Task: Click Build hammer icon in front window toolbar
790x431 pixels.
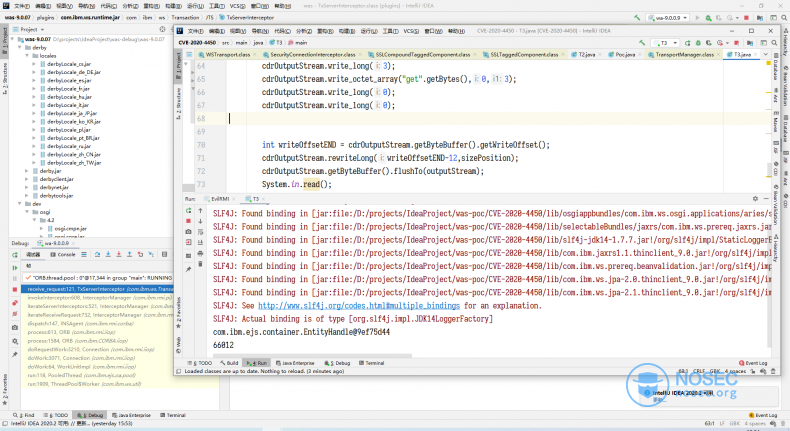Action: tap(641, 43)
